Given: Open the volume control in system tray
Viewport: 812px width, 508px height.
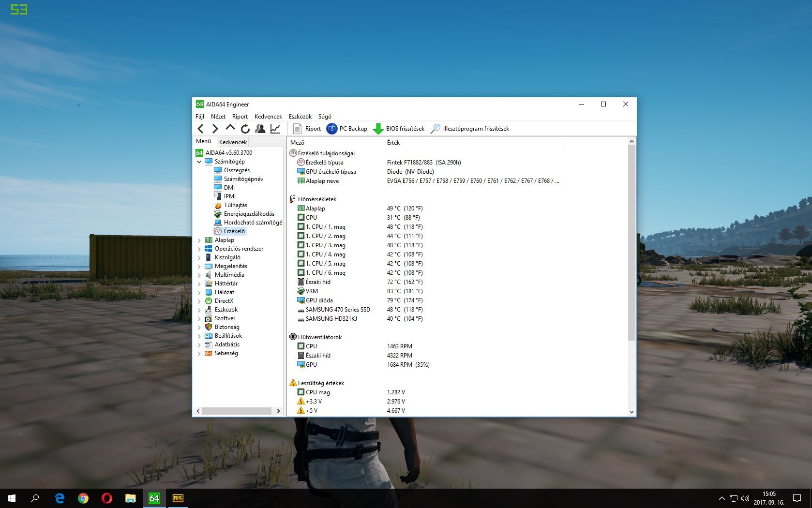Looking at the screenshot, I should point(745,498).
